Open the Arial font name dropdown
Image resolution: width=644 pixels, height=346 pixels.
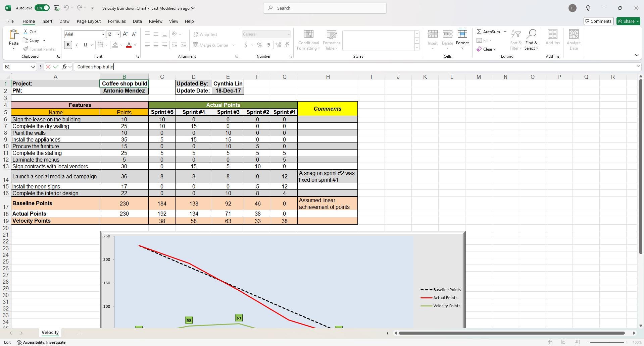(103, 34)
